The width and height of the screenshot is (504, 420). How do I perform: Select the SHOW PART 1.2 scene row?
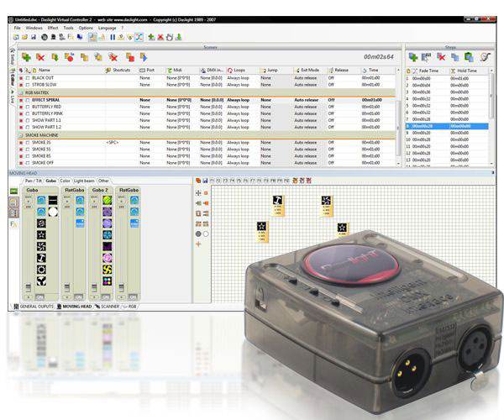(x=207, y=127)
